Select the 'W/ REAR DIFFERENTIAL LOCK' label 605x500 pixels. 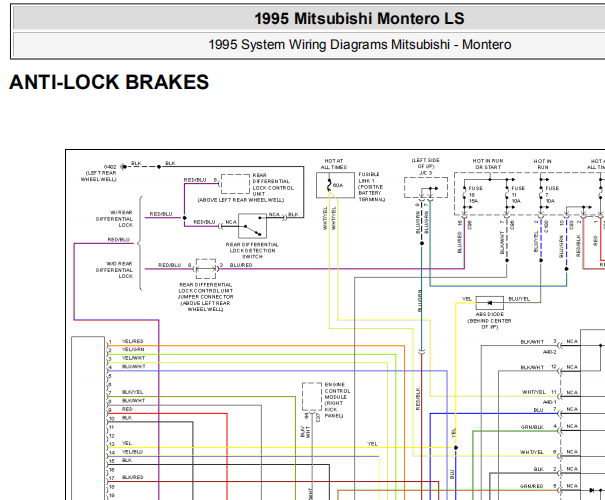click(114, 219)
